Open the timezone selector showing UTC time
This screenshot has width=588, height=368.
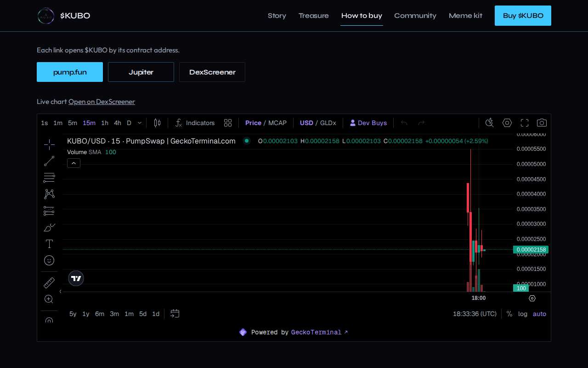[x=475, y=314]
